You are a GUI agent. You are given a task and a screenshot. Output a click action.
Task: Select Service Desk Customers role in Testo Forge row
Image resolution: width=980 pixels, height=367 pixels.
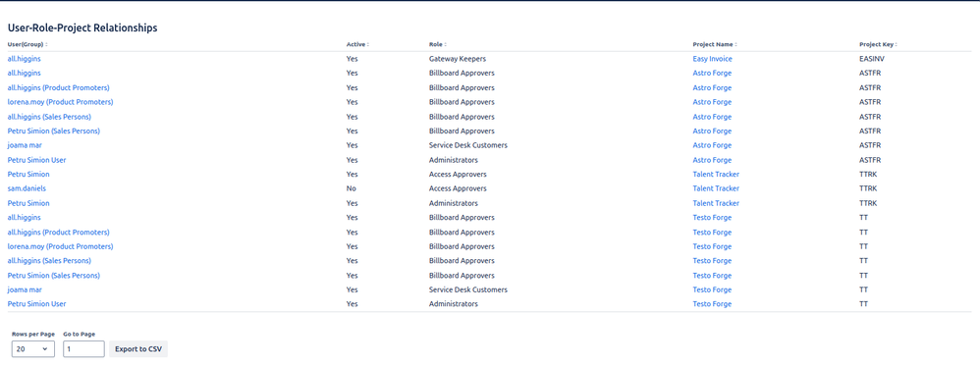coord(468,289)
